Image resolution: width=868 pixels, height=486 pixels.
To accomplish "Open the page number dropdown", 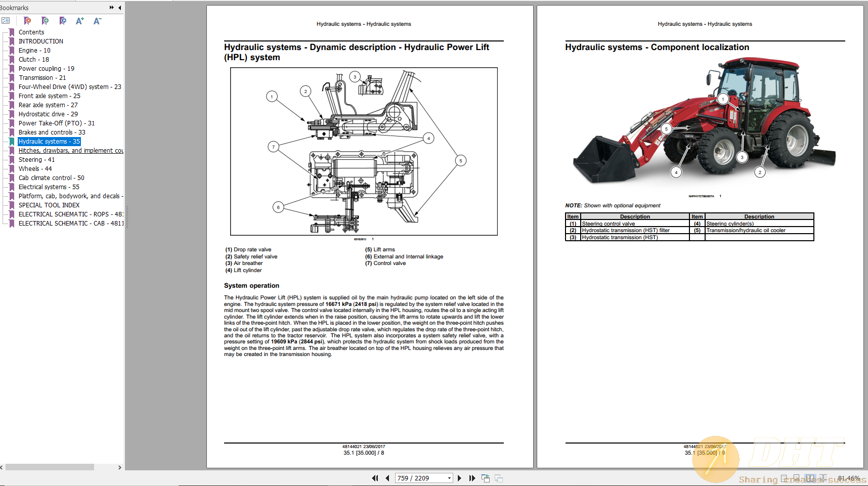I will pyautogui.click(x=448, y=478).
